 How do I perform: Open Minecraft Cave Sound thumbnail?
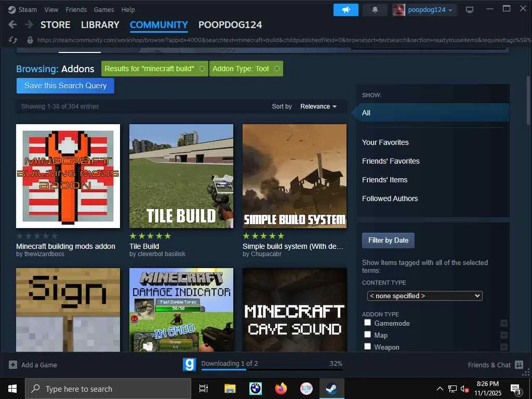coord(295,310)
